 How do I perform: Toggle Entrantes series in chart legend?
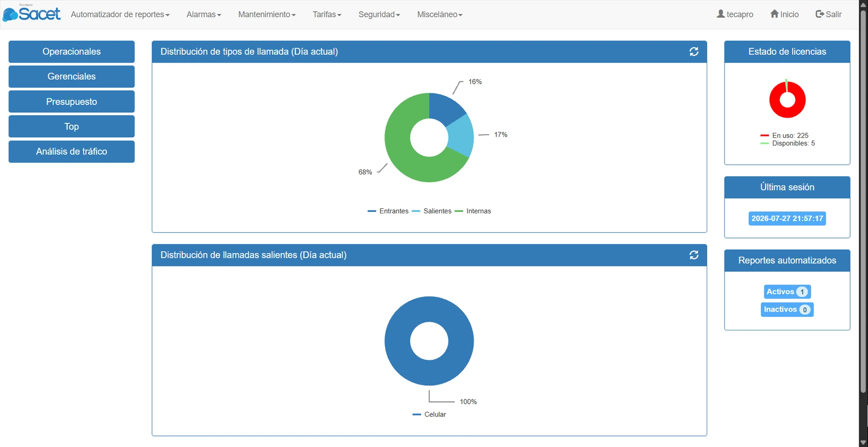[388, 211]
